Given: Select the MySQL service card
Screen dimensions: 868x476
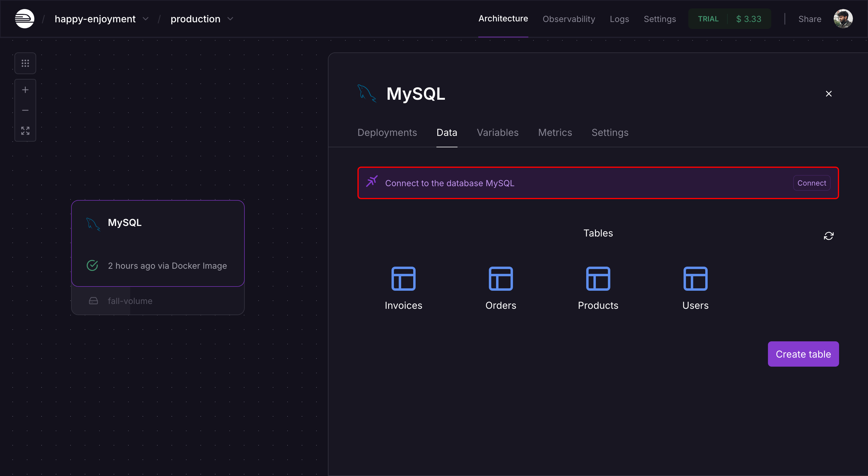Looking at the screenshot, I should (x=158, y=243).
